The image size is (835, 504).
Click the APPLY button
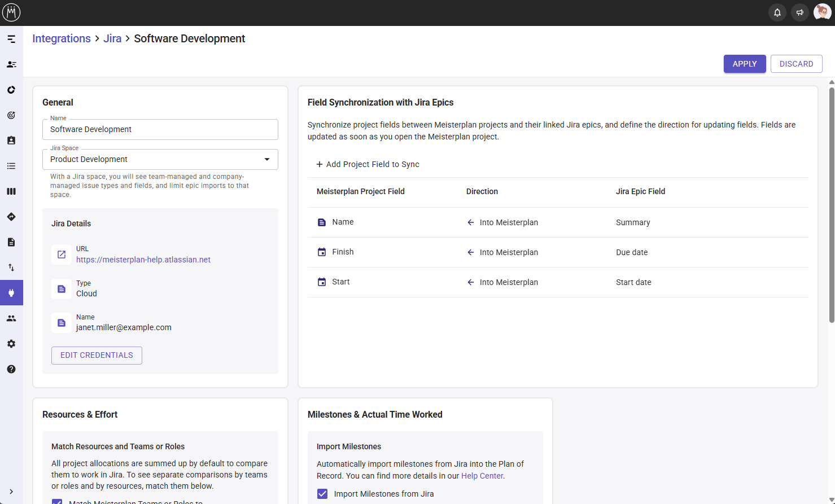point(745,64)
